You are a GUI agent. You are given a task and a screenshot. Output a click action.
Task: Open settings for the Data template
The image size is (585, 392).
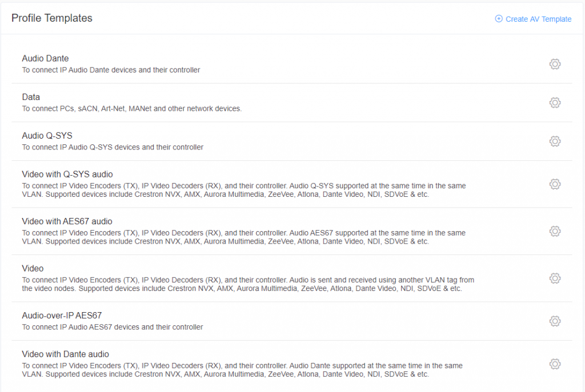(555, 103)
